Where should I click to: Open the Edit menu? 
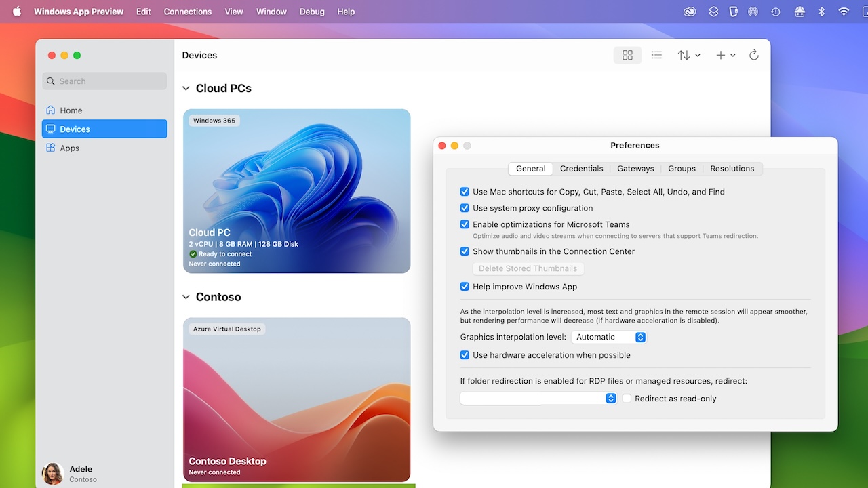click(143, 12)
